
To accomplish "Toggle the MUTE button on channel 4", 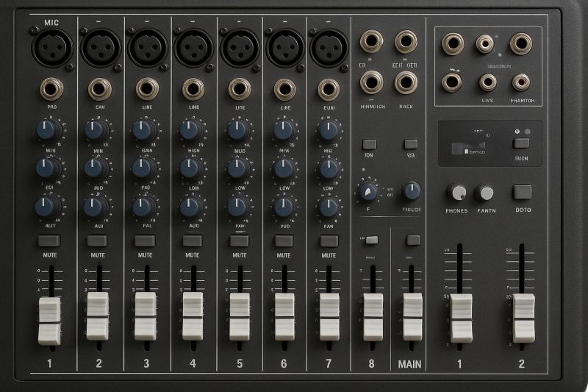I will (x=192, y=240).
